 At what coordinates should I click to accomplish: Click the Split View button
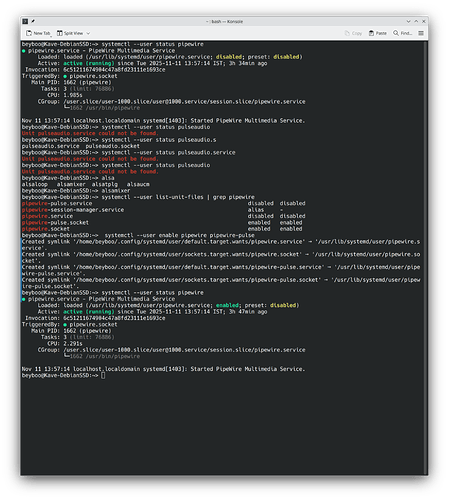(70, 33)
